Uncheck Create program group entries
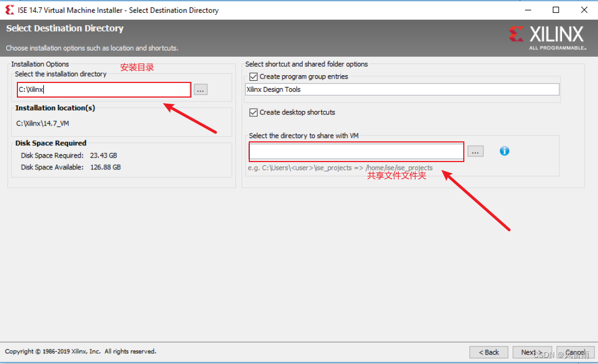This screenshot has height=364, width=598. point(253,76)
